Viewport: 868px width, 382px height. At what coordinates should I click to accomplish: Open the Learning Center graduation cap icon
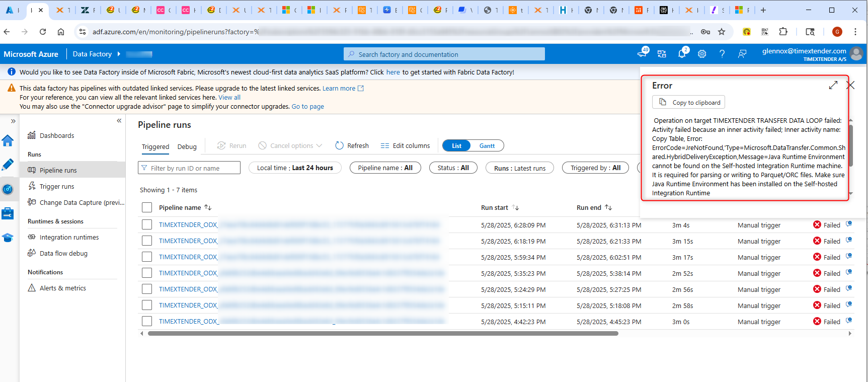click(8, 238)
